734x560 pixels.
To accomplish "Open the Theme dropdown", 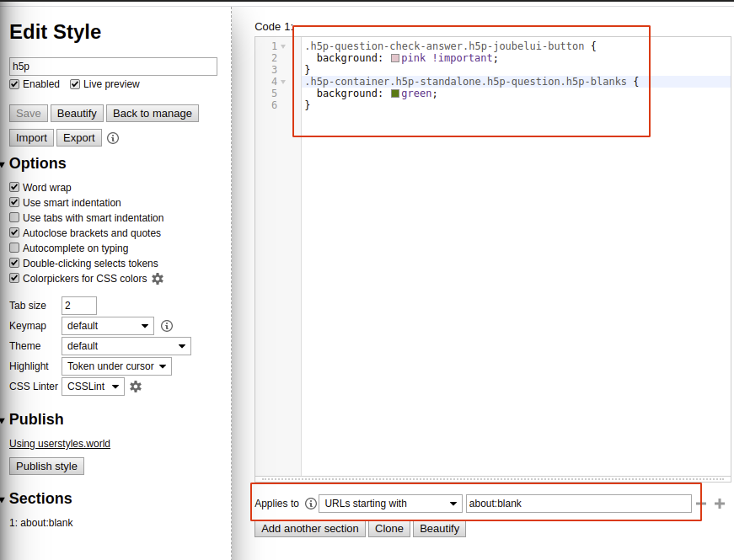I will [x=126, y=346].
